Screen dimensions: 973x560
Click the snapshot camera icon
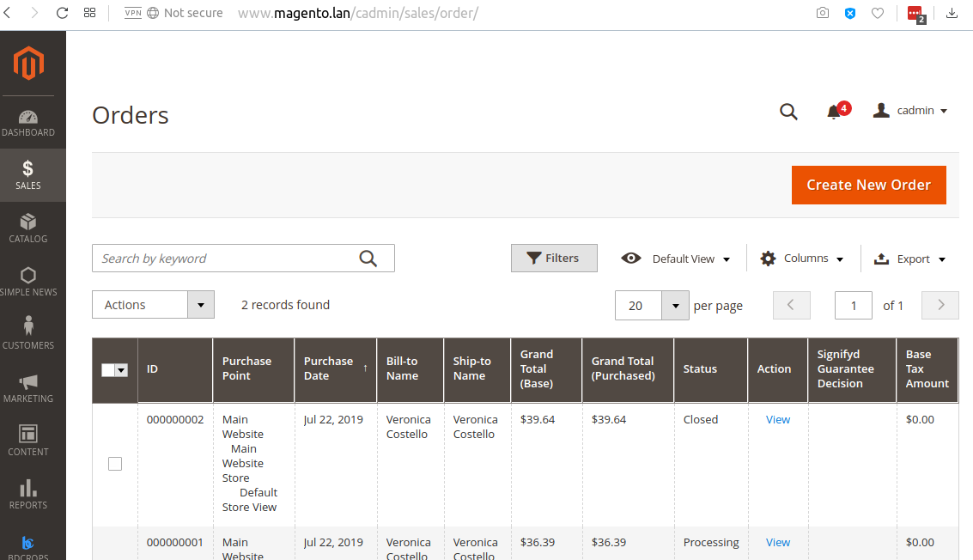coord(822,12)
